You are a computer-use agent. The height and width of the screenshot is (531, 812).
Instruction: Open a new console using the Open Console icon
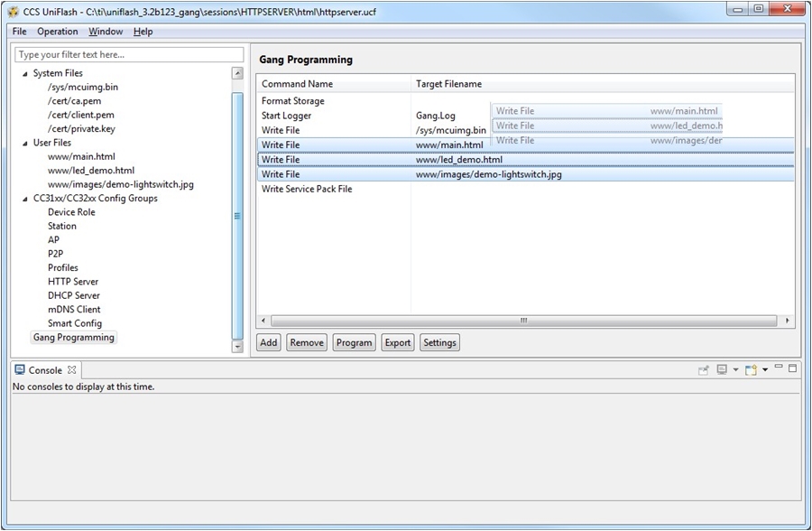click(749, 369)
